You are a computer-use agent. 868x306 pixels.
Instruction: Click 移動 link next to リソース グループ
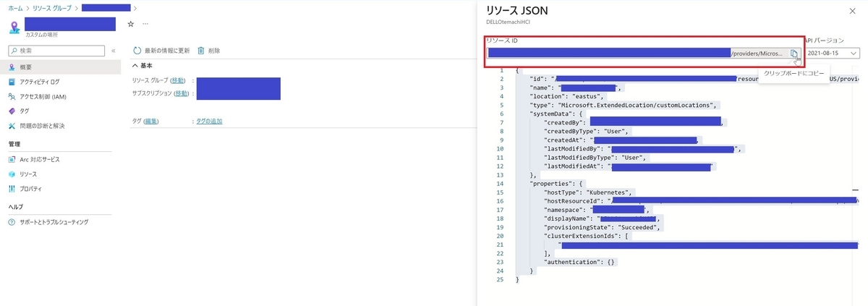(x=178, y=80)
